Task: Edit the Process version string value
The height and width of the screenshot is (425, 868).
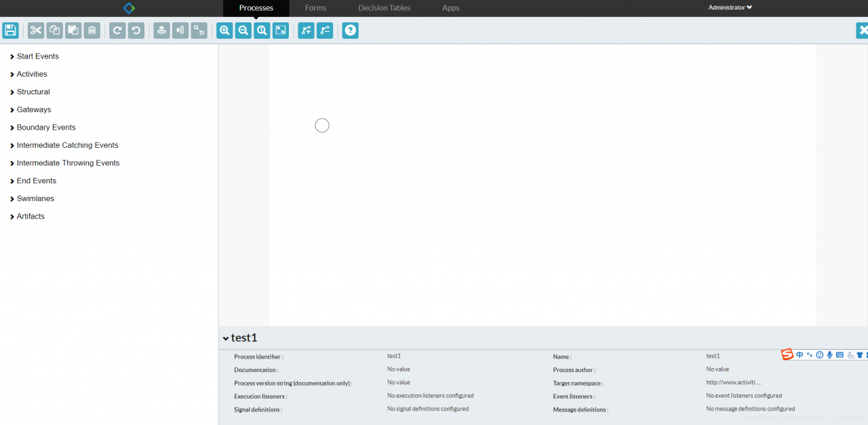Action: (x=399, y=382)
